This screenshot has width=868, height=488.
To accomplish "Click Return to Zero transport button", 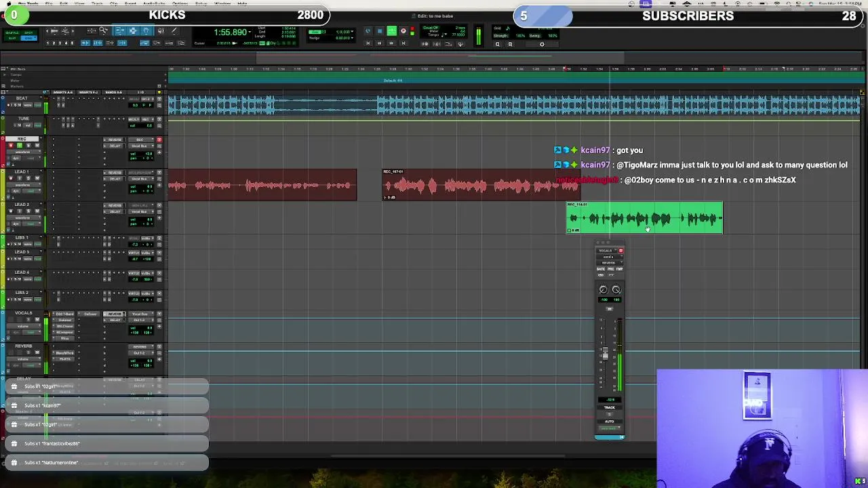I will (x=368, y=43).
